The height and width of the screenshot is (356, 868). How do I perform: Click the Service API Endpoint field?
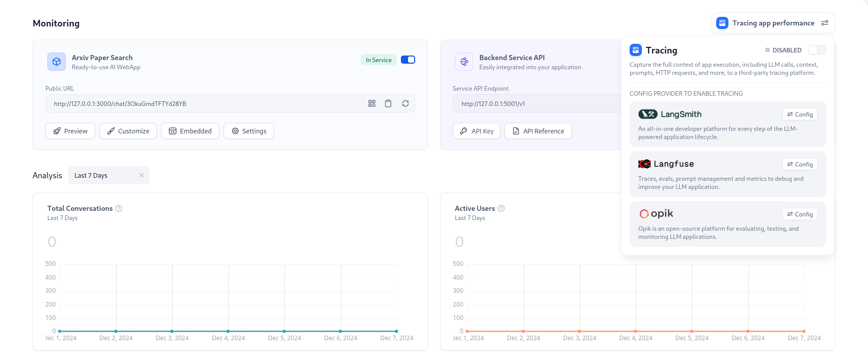point(535,103)
